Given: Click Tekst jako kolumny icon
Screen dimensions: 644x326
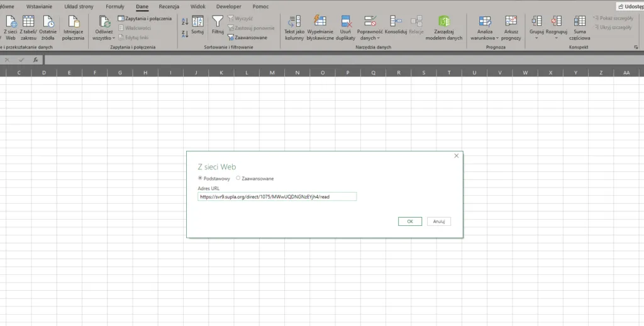Looking at the screenshot, I should pos(294,21).
